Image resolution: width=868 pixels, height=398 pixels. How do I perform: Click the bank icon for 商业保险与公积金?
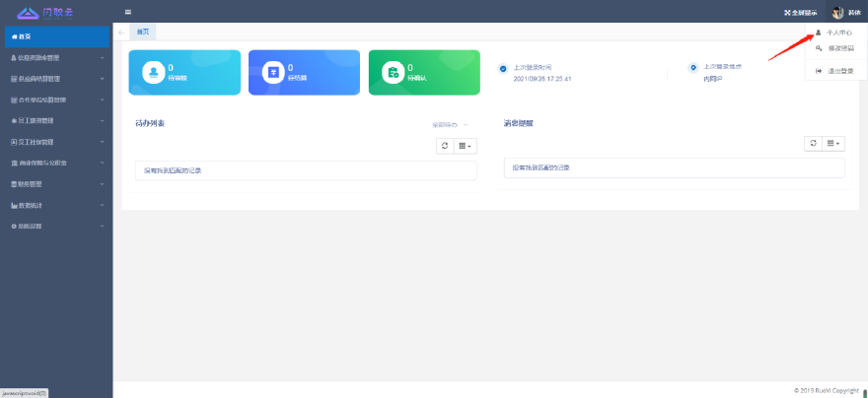point(14,164)
